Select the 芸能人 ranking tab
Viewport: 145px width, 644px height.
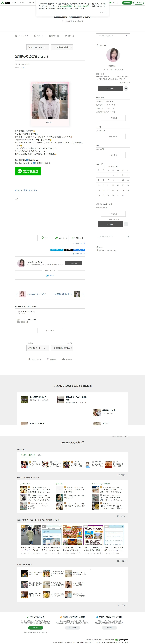click(x=40, y=455)
